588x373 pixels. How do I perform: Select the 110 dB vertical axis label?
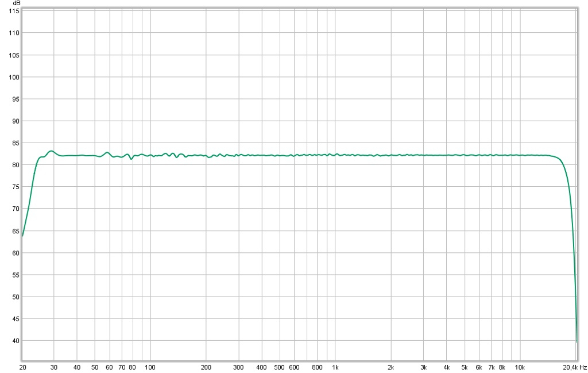pyautogui.click(x=14, y=33)
